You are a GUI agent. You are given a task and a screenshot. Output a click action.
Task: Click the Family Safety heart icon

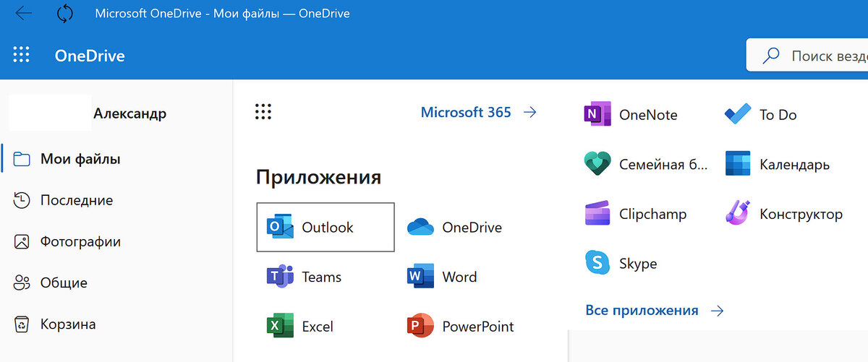coord(597,164)
